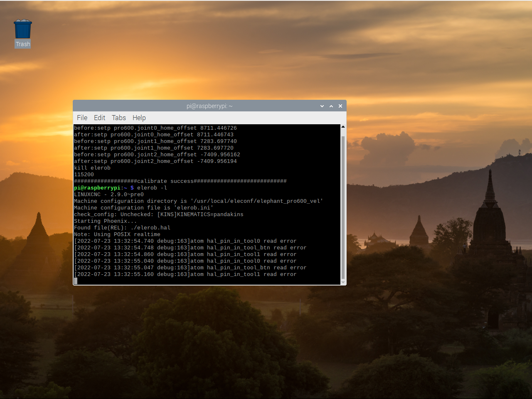Open the Tabs menu
This screenshot has height=399, width=532.
118,118
